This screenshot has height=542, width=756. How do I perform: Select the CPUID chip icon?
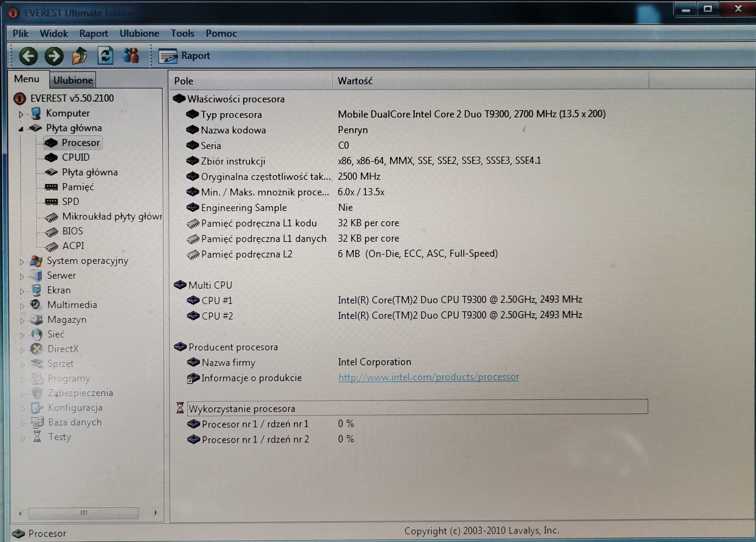tap(51, 157)
